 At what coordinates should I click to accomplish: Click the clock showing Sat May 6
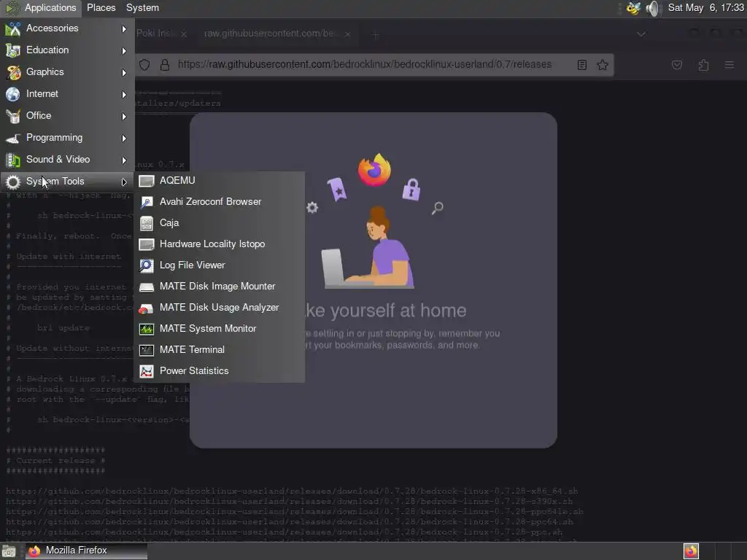pos(705,8)
